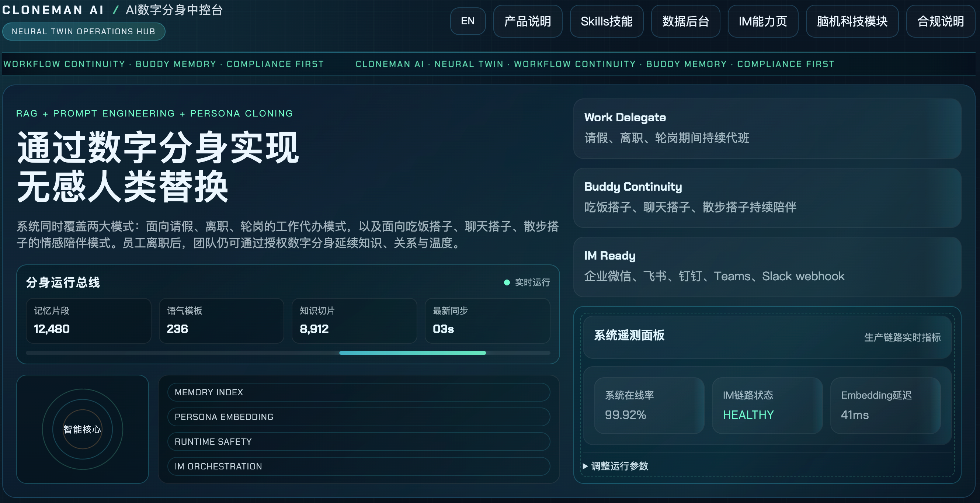Screen dimensions: 980x503
Task: Click the NEURAL TWIN OPERATIONS HUB badge
Action: 83,32
